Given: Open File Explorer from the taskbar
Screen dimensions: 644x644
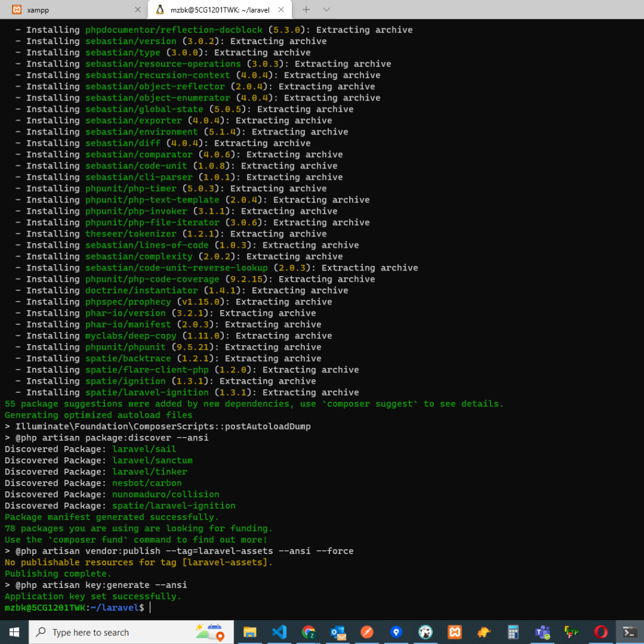Looking at the screenshot, I should coord(250,632).
